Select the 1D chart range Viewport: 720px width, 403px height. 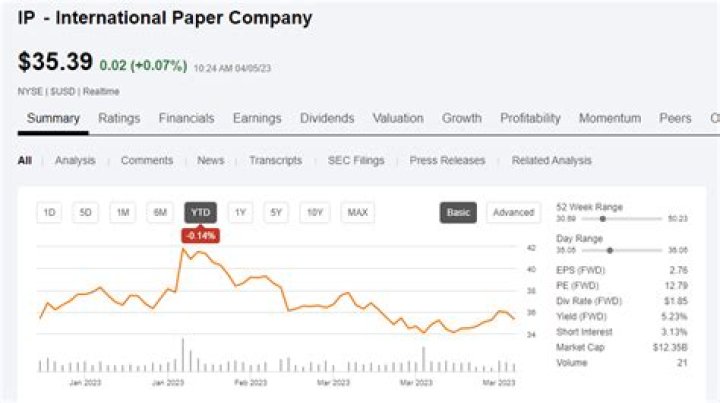pos(49,212)
